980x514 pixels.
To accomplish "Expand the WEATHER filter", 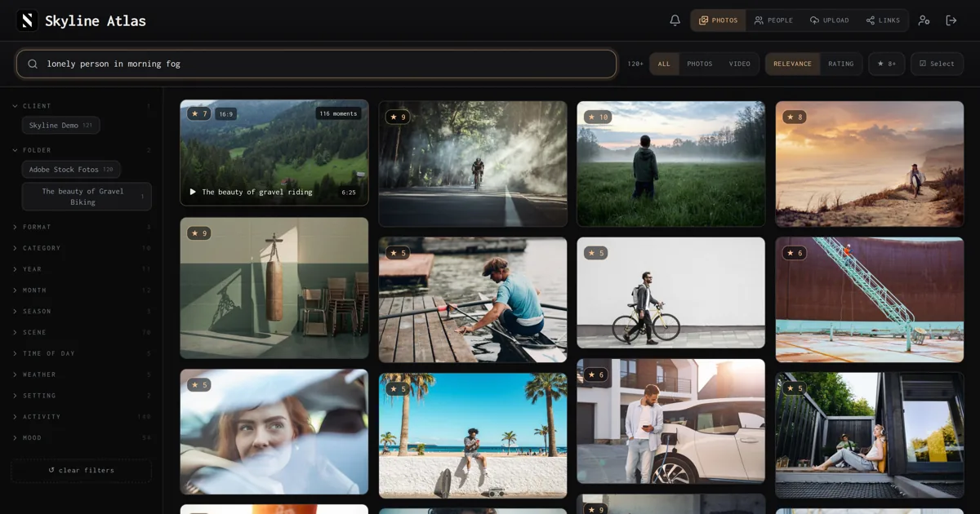I will [82, 374].
